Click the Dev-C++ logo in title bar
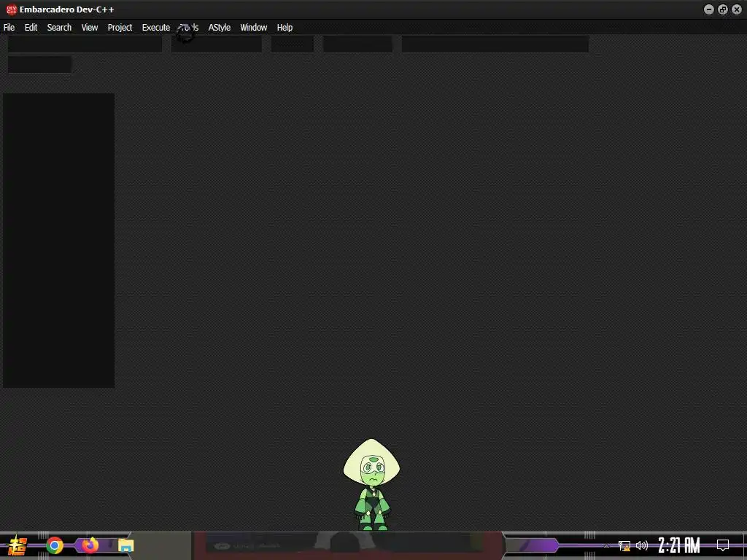 [12, 9]
